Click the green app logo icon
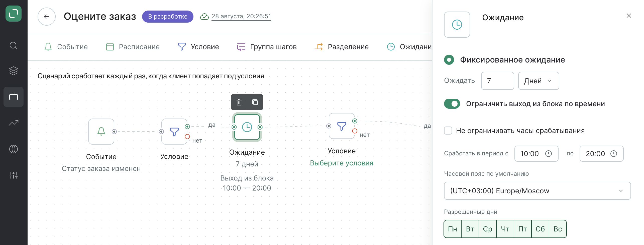The image size is (644, 245). [x=14, y=14]
